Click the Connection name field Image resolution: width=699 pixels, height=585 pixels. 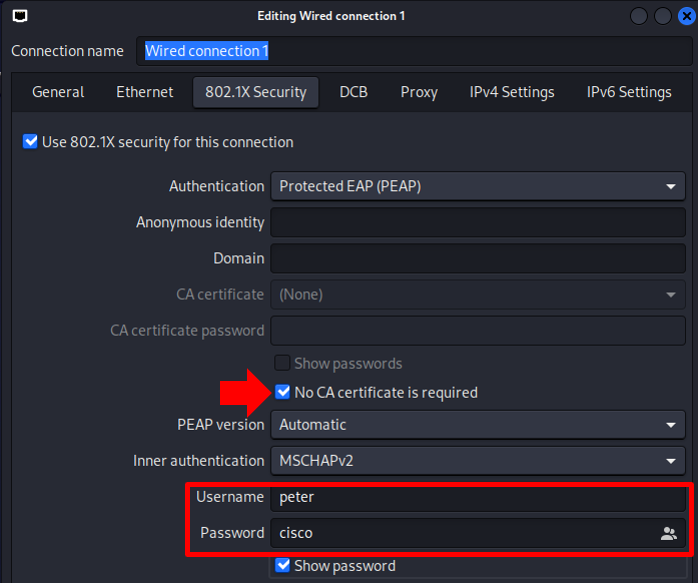[414, 51]
